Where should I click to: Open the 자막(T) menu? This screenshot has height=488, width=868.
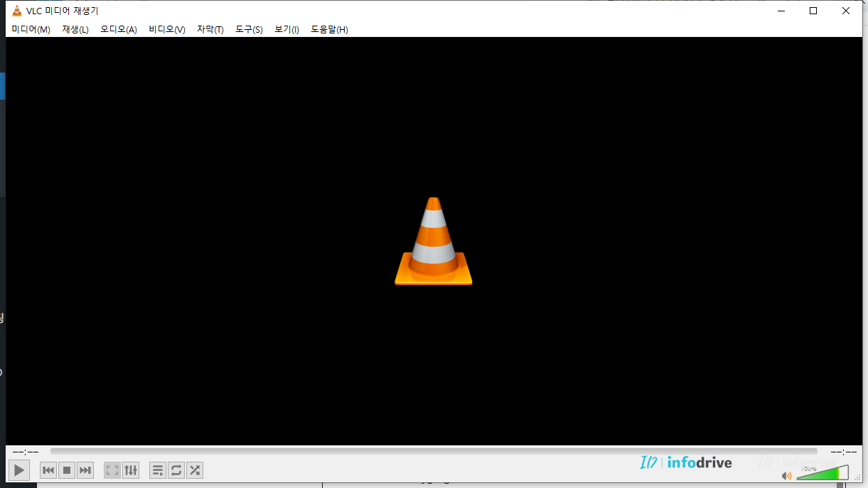click(x=210, y=29)
